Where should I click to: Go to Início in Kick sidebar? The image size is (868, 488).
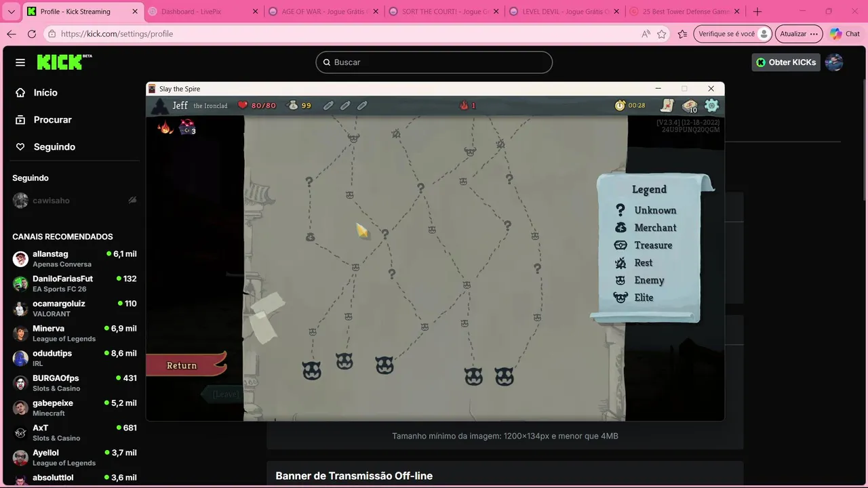click(37, 92)
